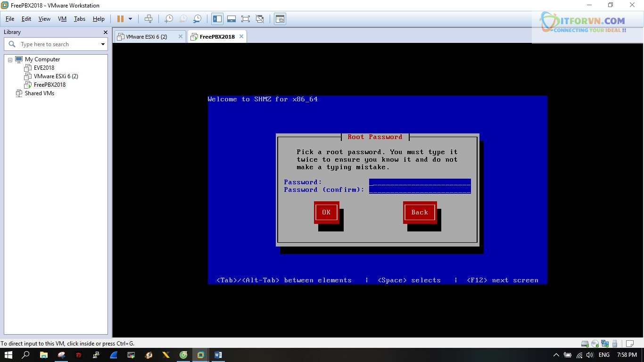This screenshot has width=644, height=362.
Task: Close the FreePBX2018 tab
Action: click(241, 36)
